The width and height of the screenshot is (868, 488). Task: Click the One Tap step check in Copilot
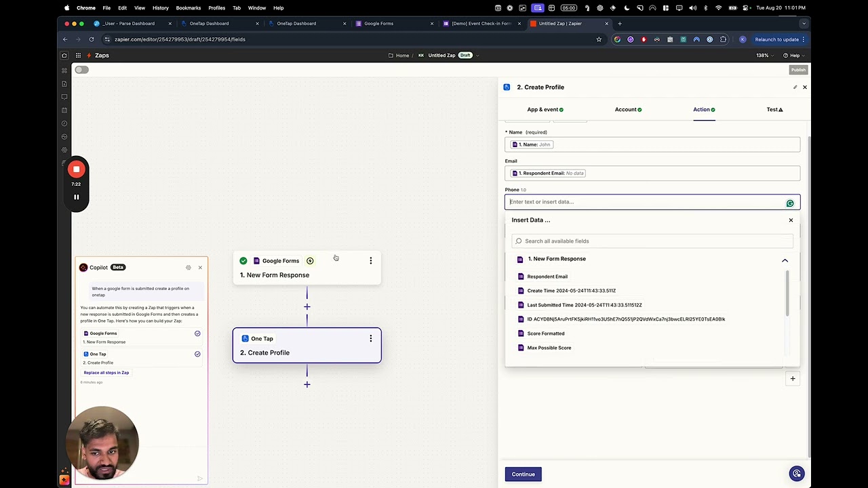197,354
